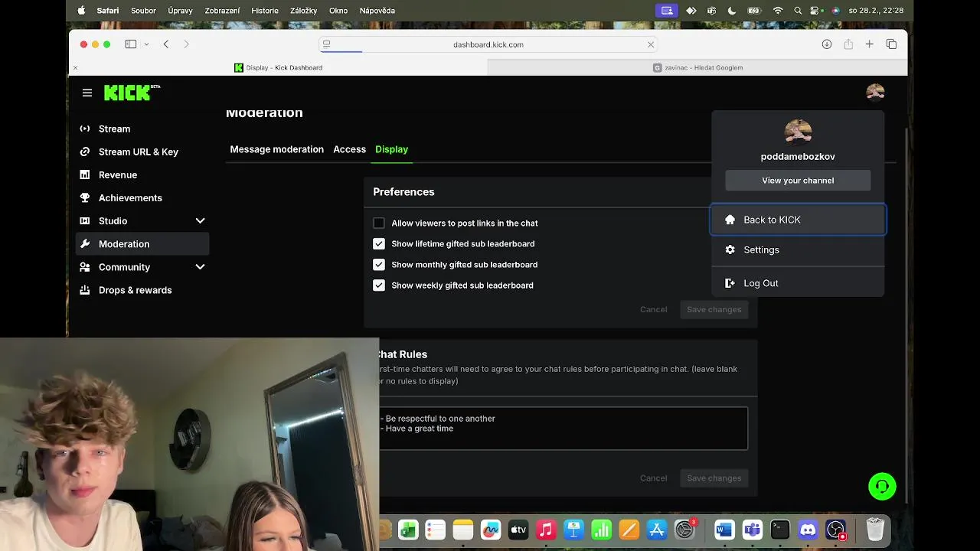Click the dashboard.kick.com address bar

pyautogui.click(x=488, y=44)
